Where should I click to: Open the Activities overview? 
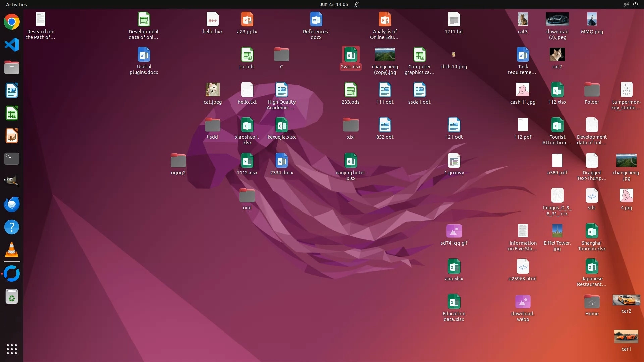(x=16, y=4)
